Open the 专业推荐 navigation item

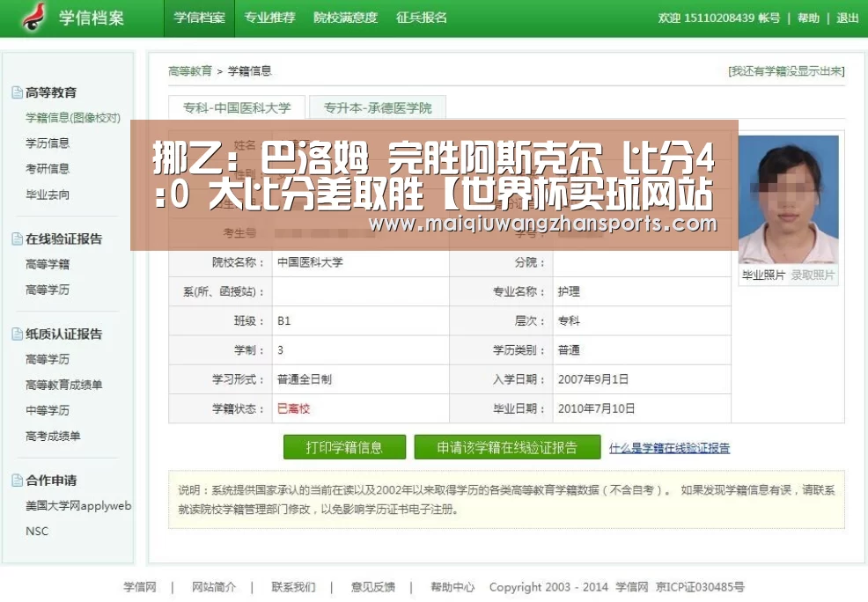click(269, 18)
